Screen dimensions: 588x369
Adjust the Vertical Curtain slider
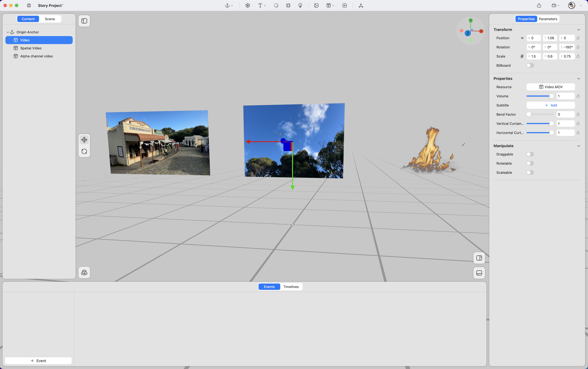pyautogui.click(x=540, y=124)
